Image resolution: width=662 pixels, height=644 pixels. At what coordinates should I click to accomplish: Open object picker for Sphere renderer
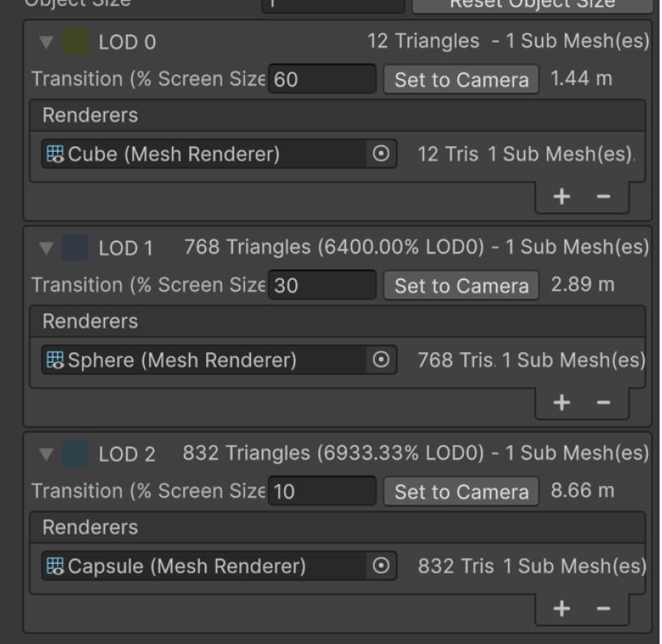(380, 360)
